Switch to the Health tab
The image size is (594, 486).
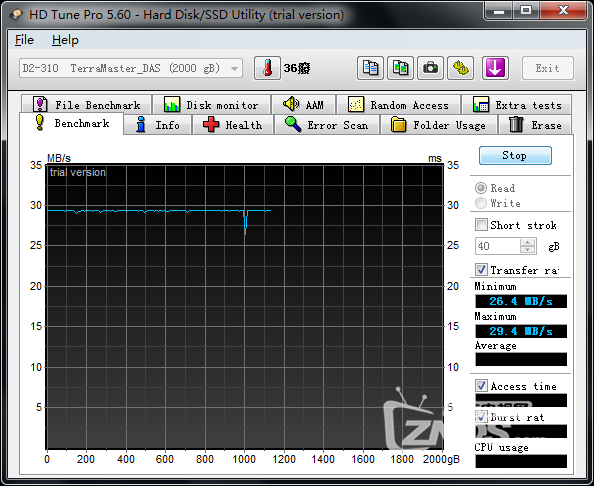pyautogui.click(x=233, y=125)
